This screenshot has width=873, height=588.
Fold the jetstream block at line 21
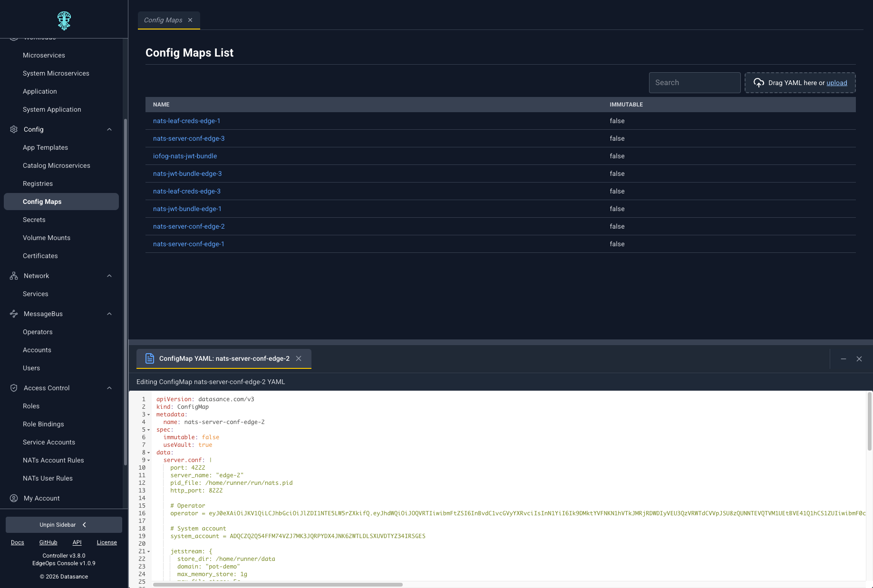pos(149,551)
